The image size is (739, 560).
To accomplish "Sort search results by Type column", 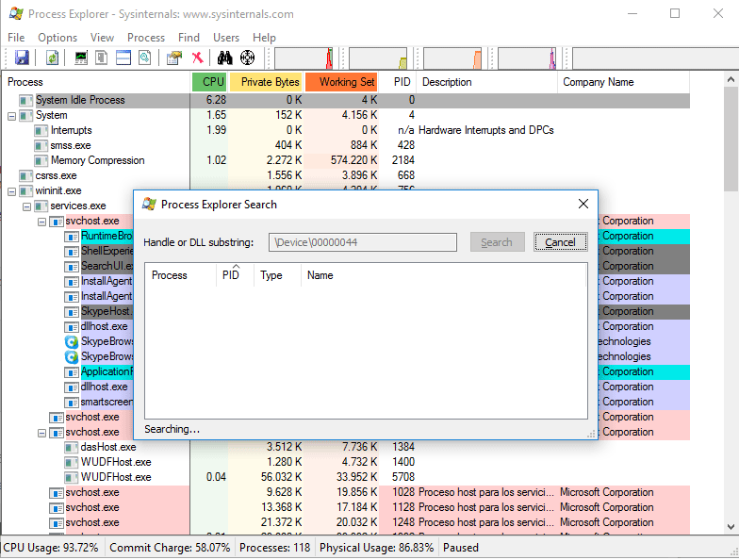I will point(277,275).
